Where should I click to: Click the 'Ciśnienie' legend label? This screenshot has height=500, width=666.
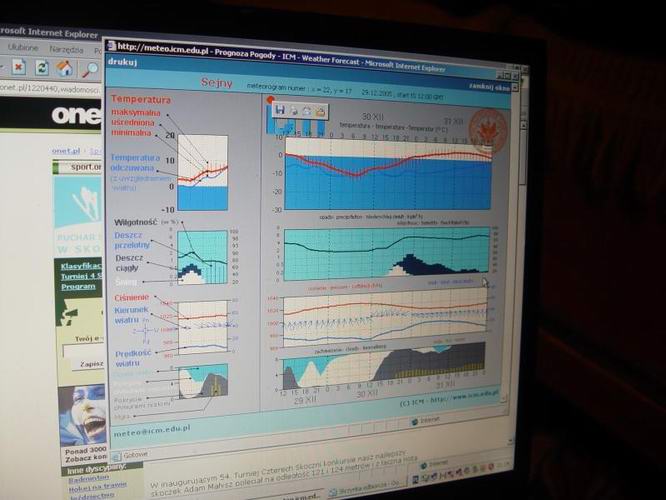131,297
